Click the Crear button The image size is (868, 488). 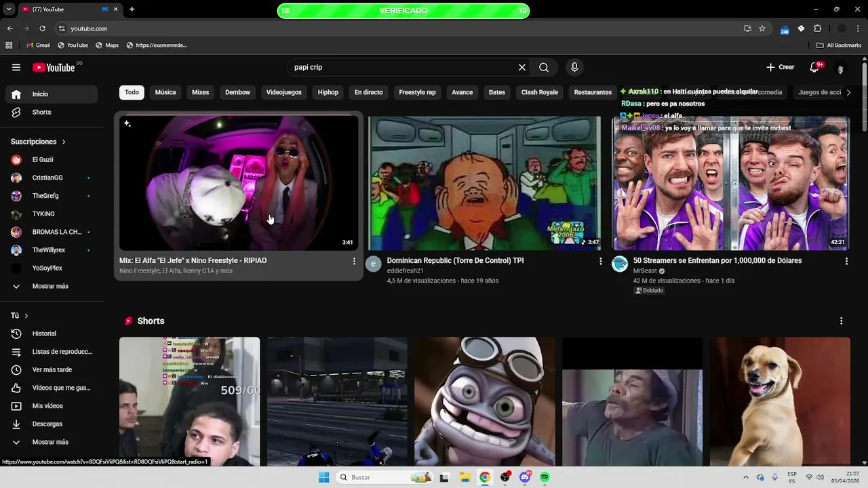point(780,67)
